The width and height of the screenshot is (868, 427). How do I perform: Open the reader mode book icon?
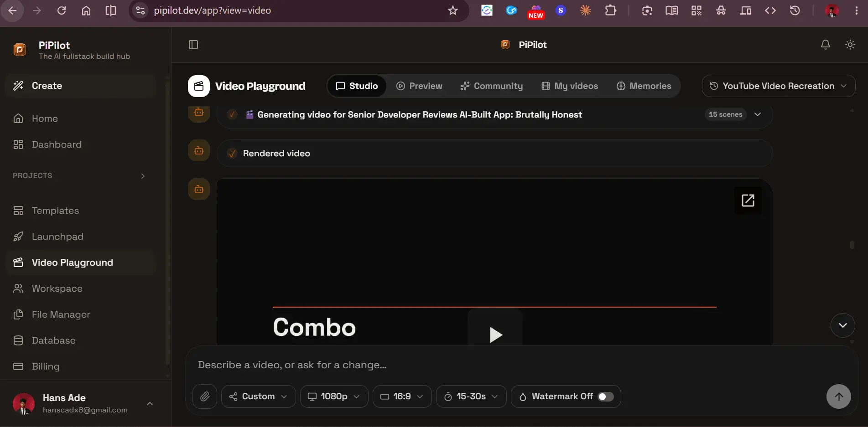[x=671, y=10]
